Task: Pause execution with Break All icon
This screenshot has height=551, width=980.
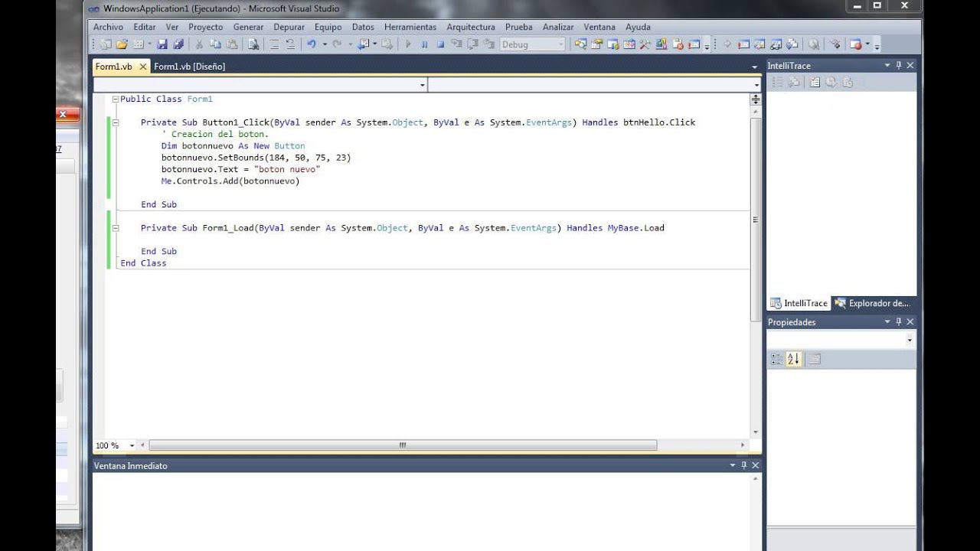Action: coord(424,44)
